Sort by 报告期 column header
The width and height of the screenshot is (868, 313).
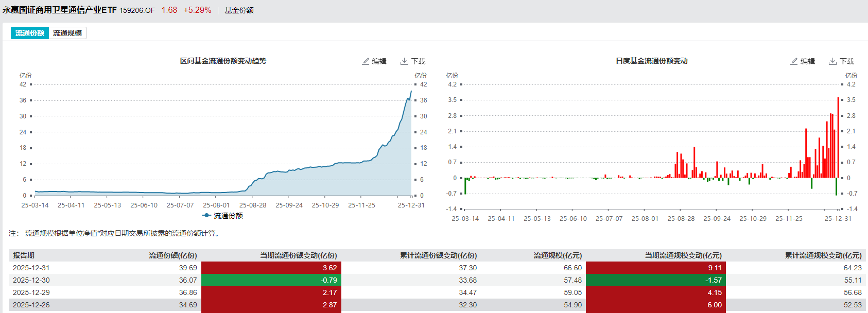click(x=24, y=255)
